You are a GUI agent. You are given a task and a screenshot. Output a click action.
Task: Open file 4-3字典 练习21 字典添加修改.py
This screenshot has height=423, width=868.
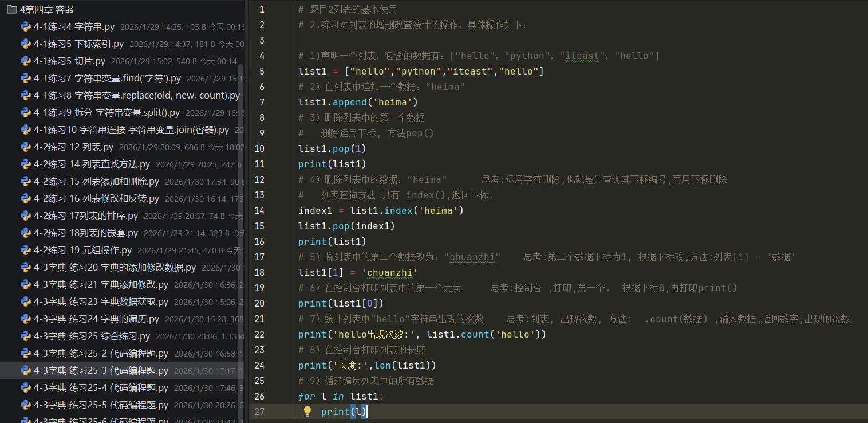click(x=101, y=284)
